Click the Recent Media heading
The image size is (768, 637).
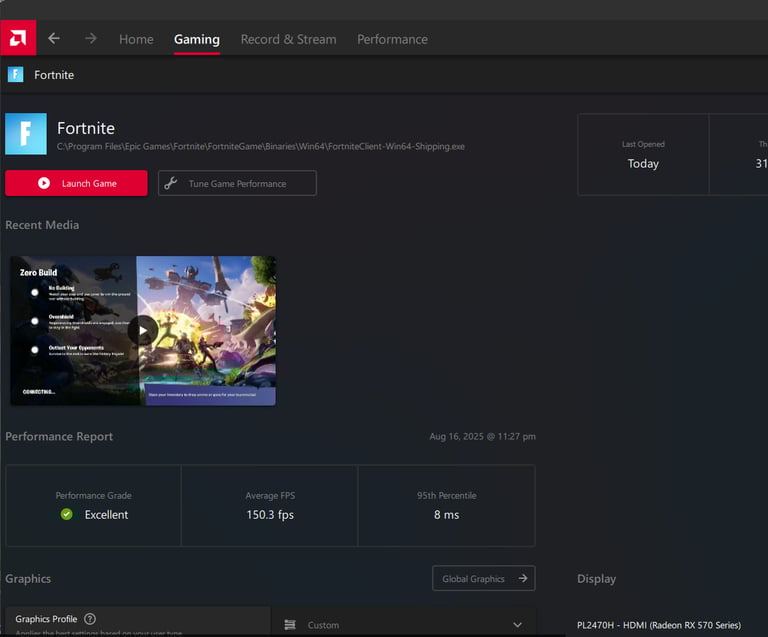tap(42, 225)
